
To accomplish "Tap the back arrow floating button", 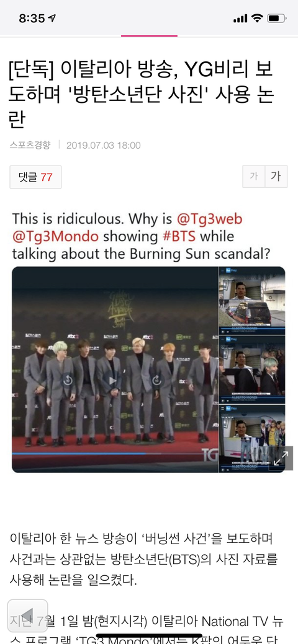I will pos(27,615).
